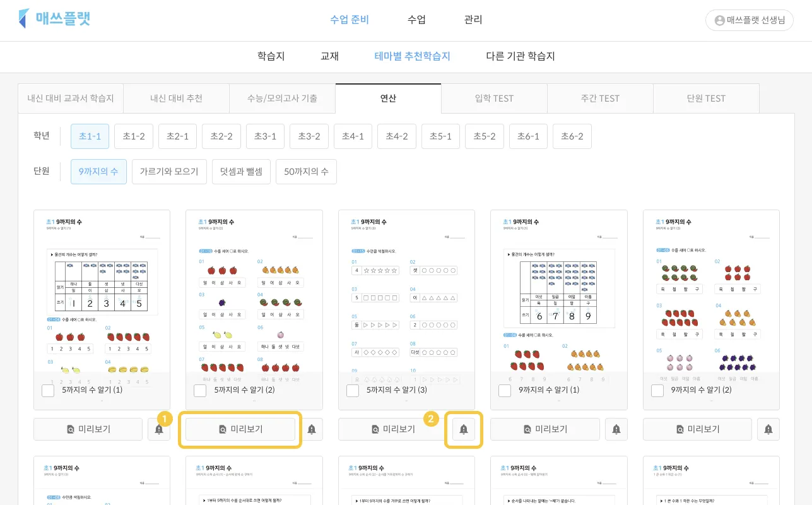This screenshot has height=505, width=812.
Task: Open 미리보기 for 5까지의 수 알기 (3)
Action: click(x=392, y=429)
